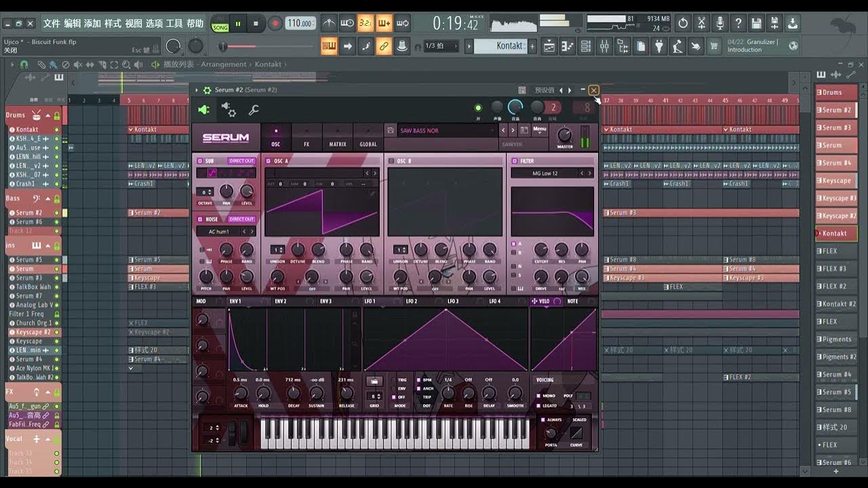Screen dimensions: 868x488
Task: Click playlist magnet snap icon
Action: 24,64
